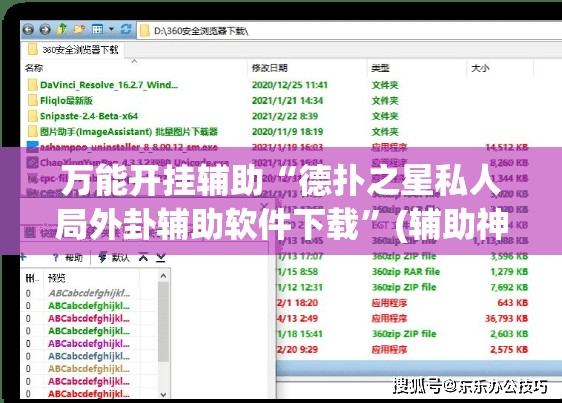Click 应用程序 in the 643 KB row
The image size is (562, 403).
(x=389, y=303)
